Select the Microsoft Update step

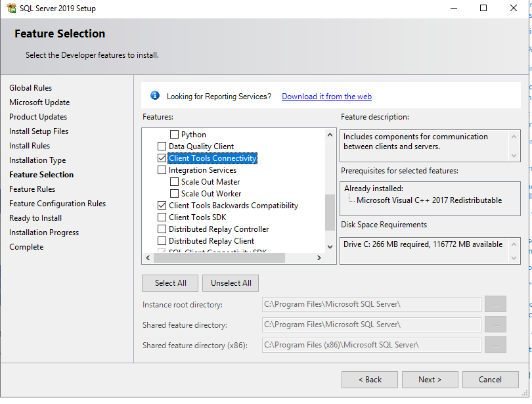39,102
